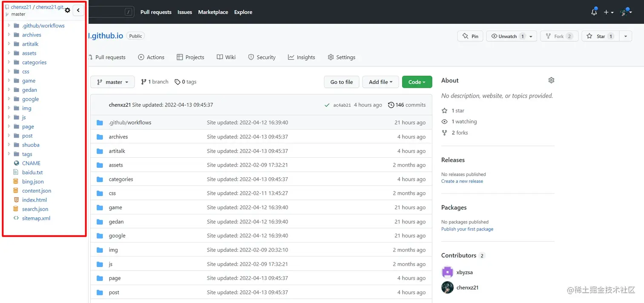The height and width of the screenshot is (303, 644).
Task: Open the 0 tags link
Action: point(185,82)
